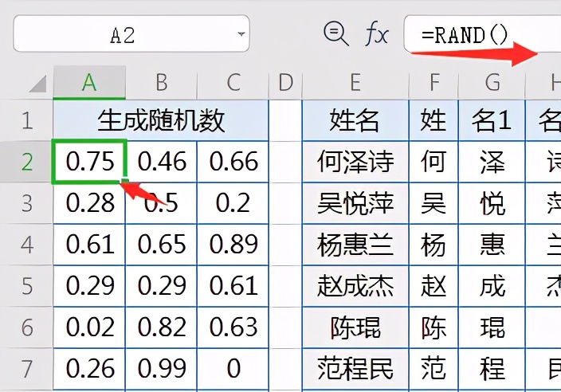Open the Name Box dropdown arrow

pos(241,34)
